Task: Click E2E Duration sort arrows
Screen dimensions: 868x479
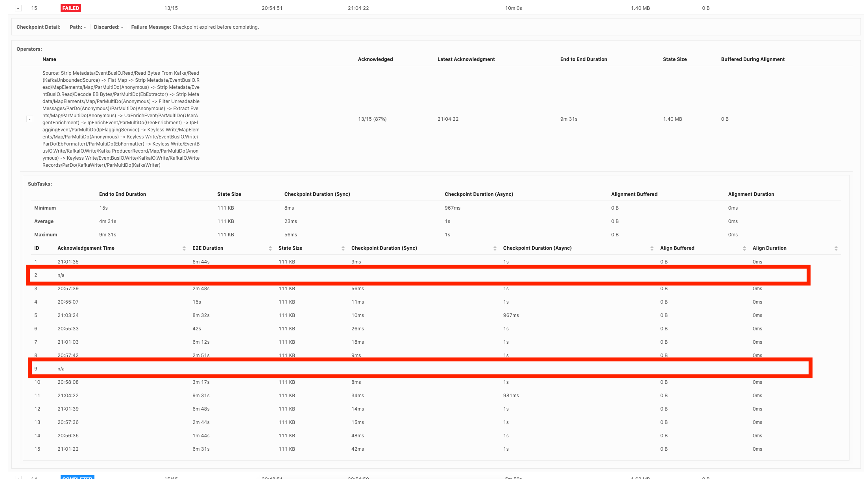Action: [x=270, y=248]
